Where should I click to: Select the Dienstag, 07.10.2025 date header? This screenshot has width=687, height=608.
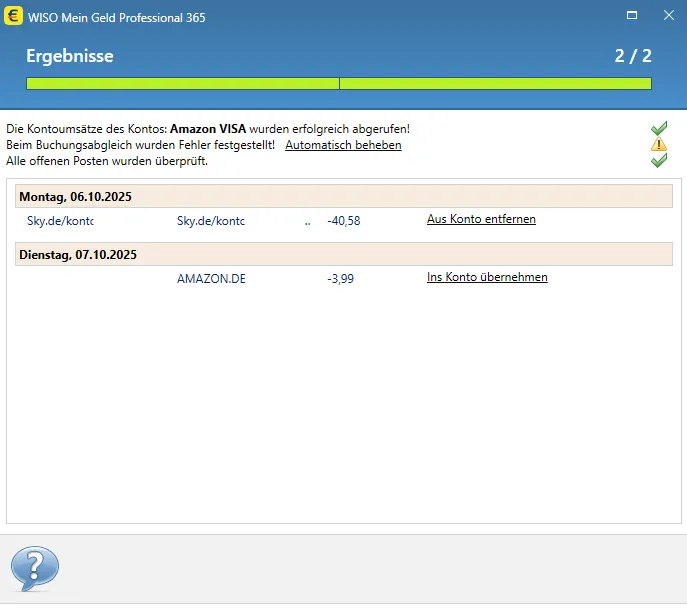click(x=78, y=255)
